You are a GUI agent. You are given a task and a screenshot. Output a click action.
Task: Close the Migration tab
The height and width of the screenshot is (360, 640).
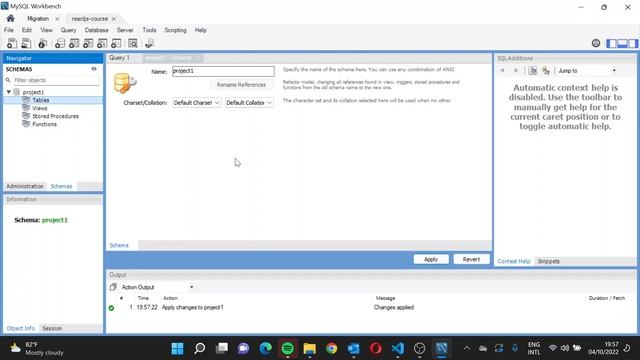pos(57,19)
